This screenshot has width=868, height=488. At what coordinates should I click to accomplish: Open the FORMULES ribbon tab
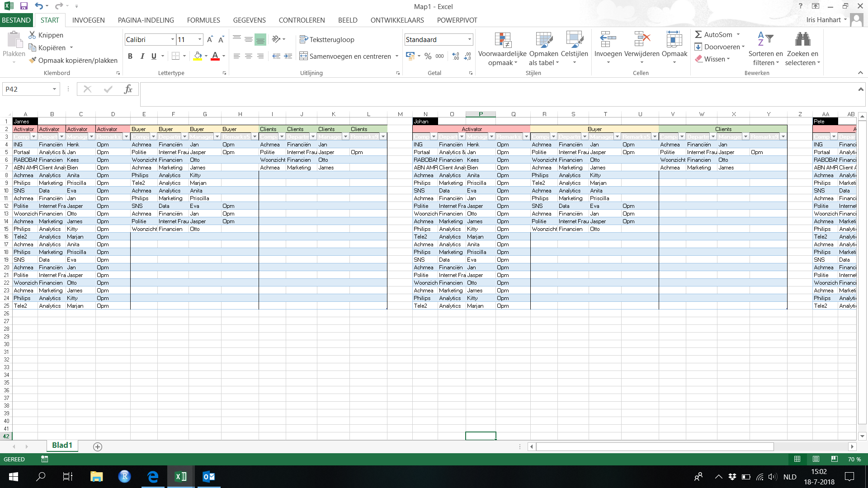203,20
